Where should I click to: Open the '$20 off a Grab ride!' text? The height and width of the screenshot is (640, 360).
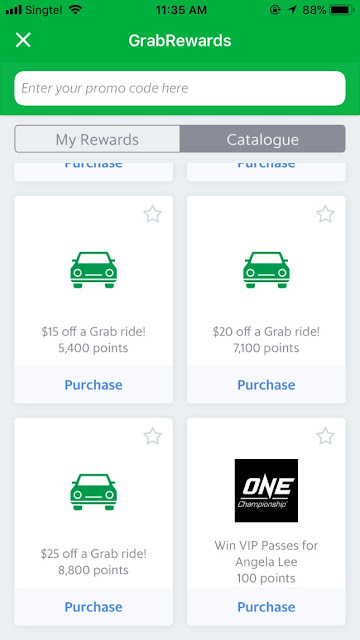(266, 331)
